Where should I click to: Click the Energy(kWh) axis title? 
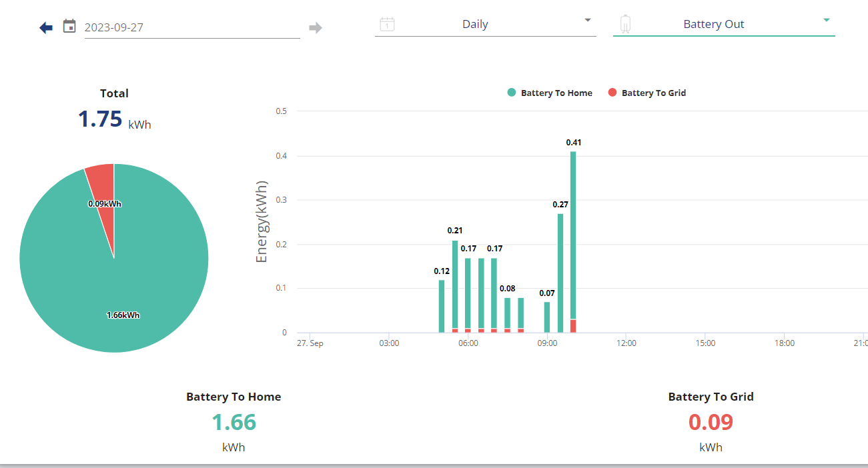pyautogui.click(x=262, y=221)
